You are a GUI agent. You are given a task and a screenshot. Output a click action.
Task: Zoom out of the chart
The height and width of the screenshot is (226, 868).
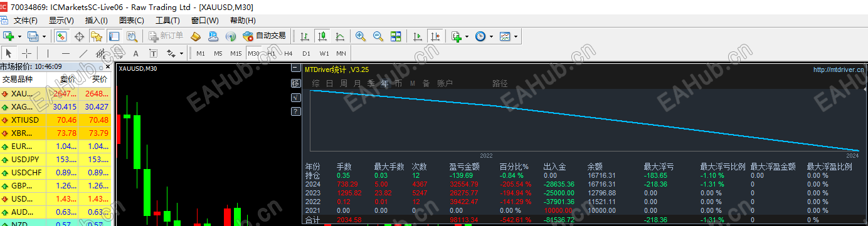pos(378,36)
